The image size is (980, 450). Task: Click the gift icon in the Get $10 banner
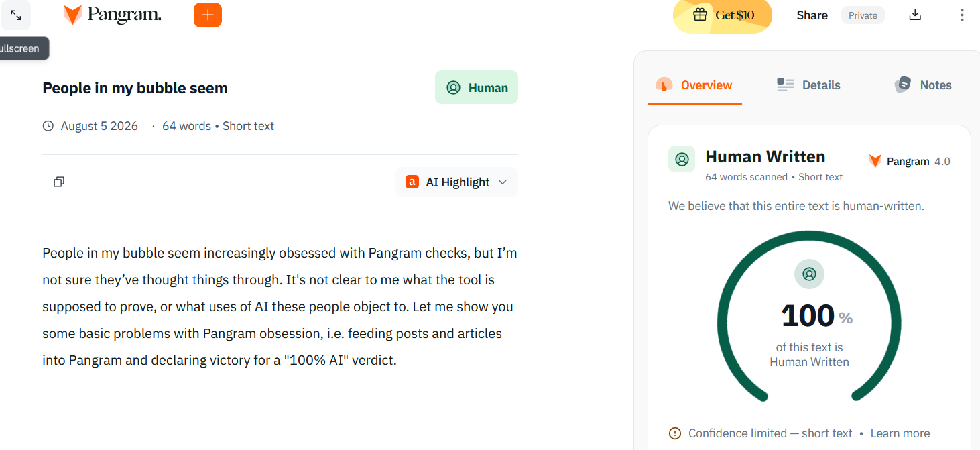coord(700,15)
